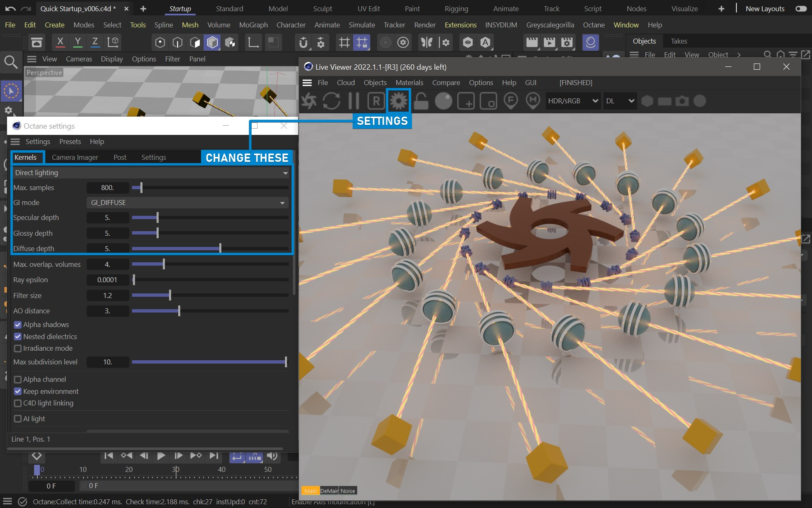This screenshot has height=508, width=812.
Task: Switch to the Camera Imager tab
Action: pyautogui.click(x=75, y=157)
